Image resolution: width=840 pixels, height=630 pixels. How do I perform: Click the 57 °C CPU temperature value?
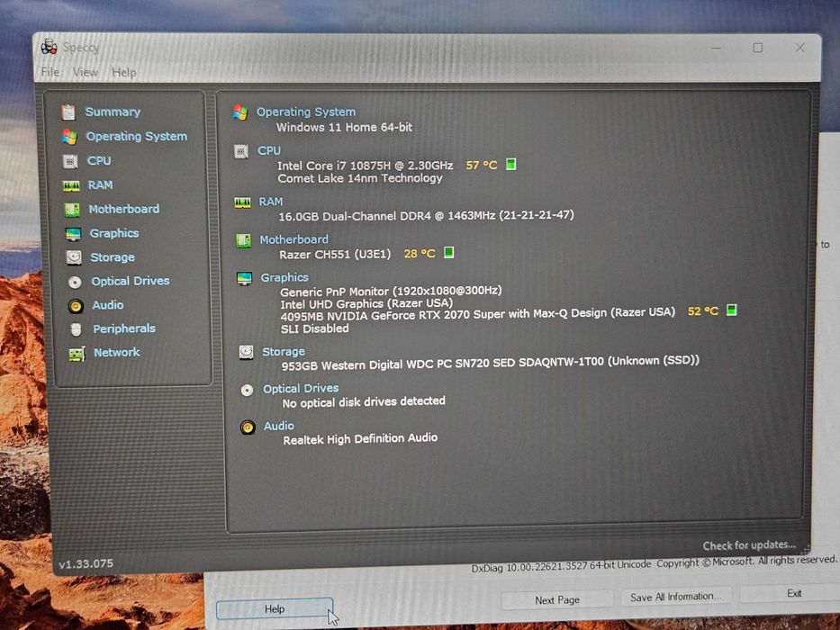coord(482,165)
